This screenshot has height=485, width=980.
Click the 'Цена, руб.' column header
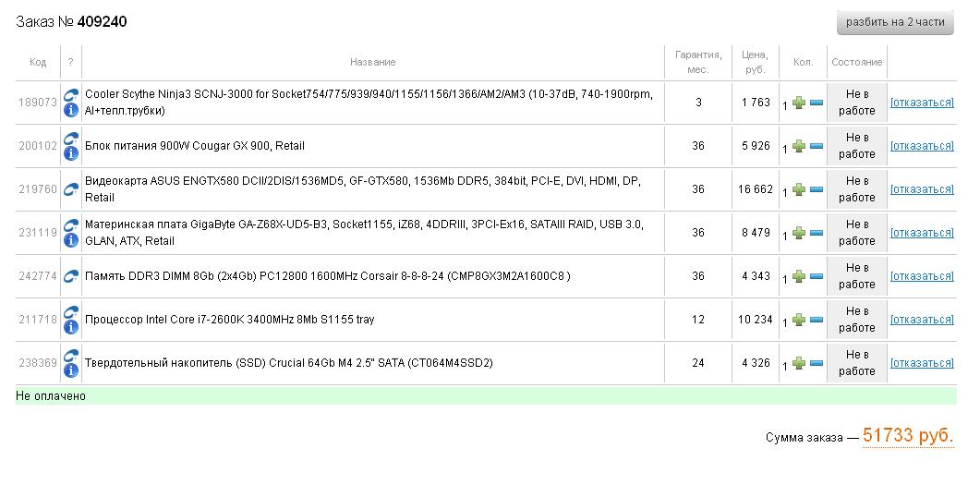click(x=755, y=62)
